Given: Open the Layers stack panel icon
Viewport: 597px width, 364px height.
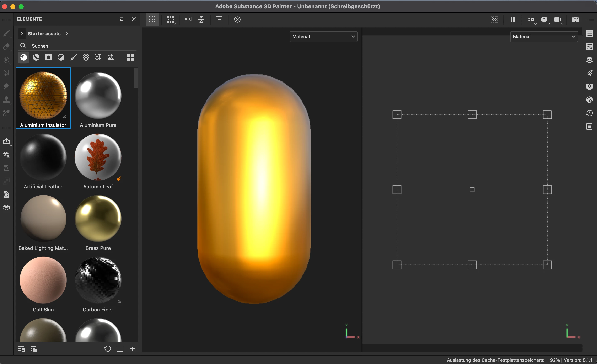Looking at the screenshot, I should [x=589, y=60].
